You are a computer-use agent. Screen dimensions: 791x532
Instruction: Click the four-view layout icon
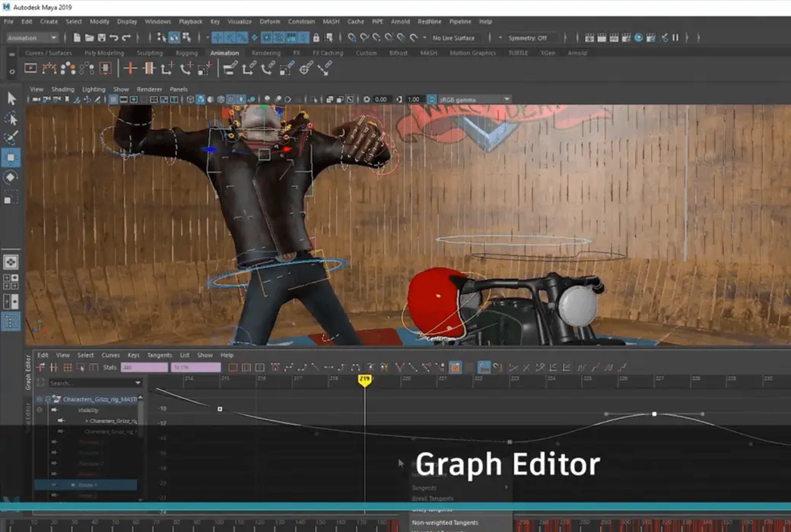coord(11,282)
